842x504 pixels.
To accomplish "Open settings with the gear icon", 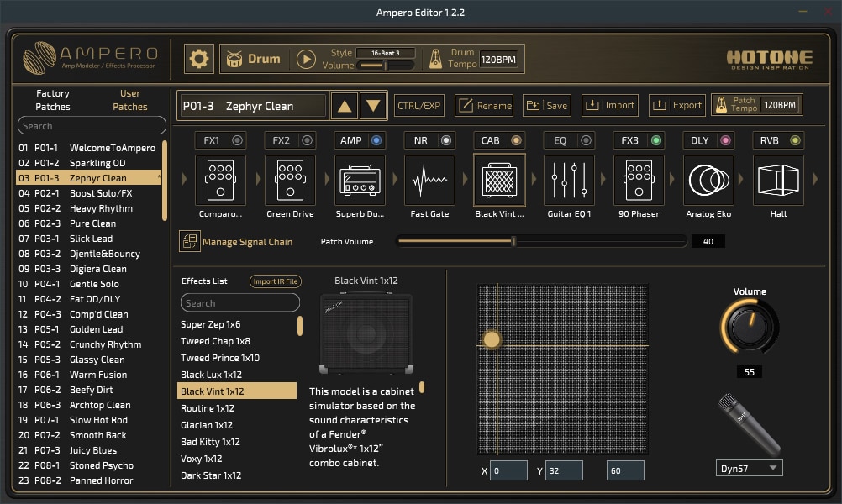I will coord(198,59).
